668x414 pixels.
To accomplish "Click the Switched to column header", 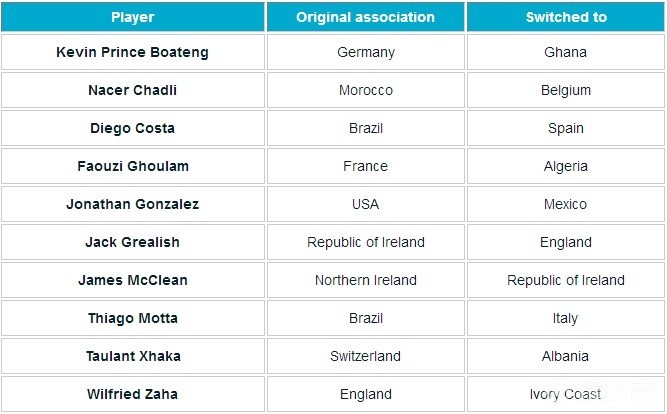I will pos(566,17).
